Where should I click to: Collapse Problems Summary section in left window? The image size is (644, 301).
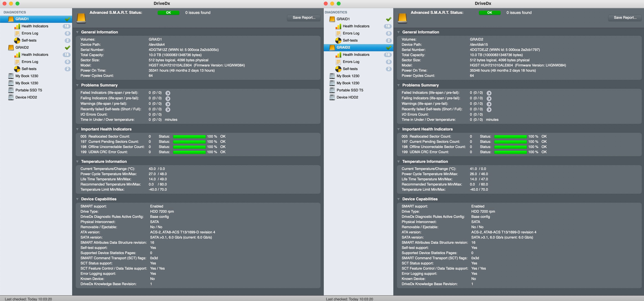77,85
